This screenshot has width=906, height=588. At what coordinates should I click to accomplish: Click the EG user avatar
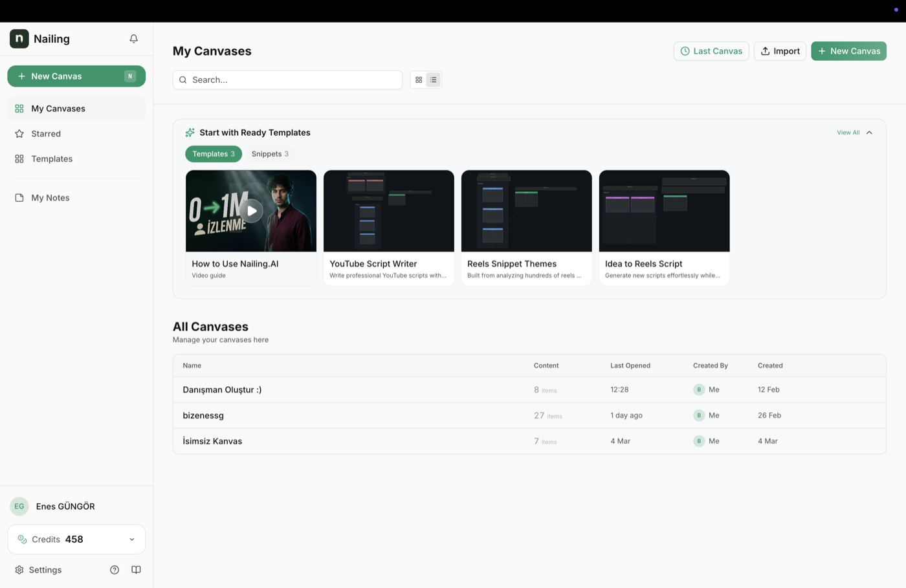(19, 506)
